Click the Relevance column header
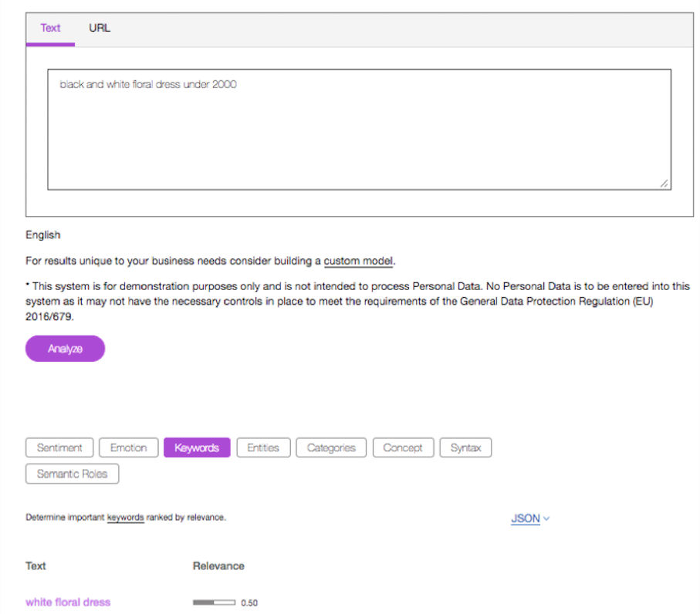Viewport: 700px width, 614px height. click(x=218, y=566)
